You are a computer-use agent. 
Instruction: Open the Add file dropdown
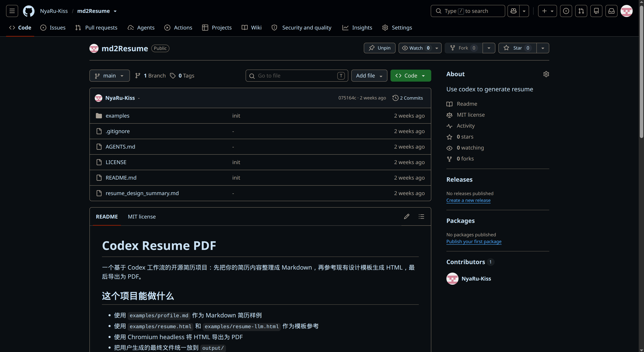[369, 75]
